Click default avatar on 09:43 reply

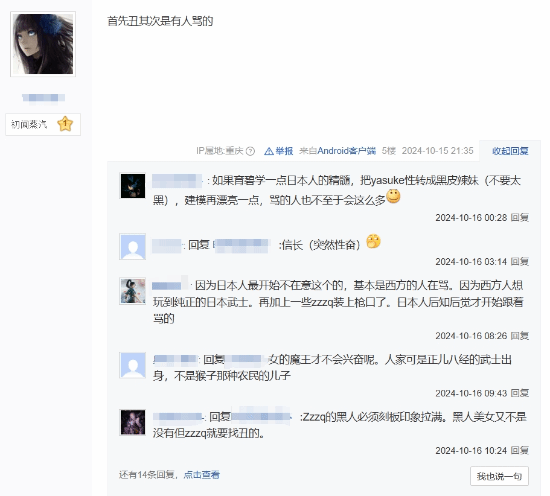(133, 365)
